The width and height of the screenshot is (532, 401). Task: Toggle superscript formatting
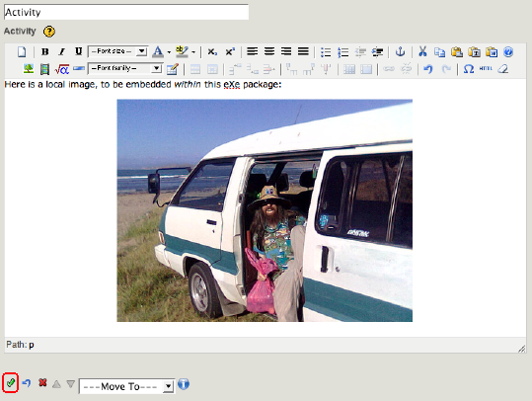[x=230, y=52]
